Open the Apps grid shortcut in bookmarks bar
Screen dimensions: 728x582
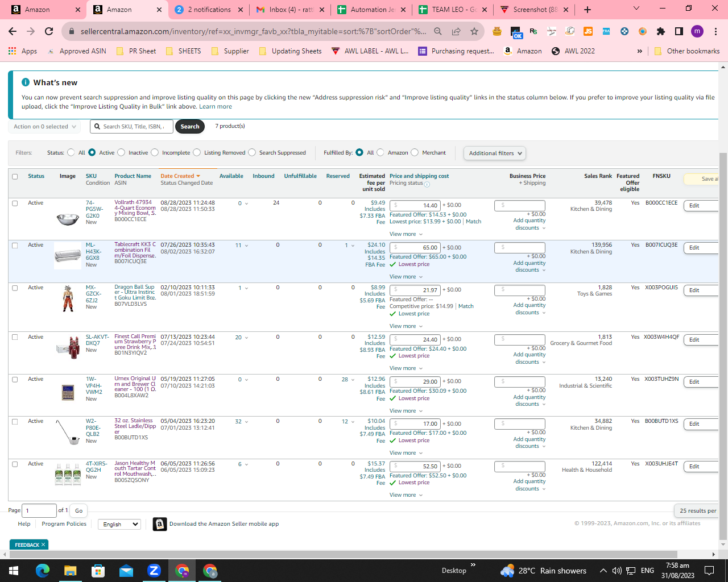(23, 51)
